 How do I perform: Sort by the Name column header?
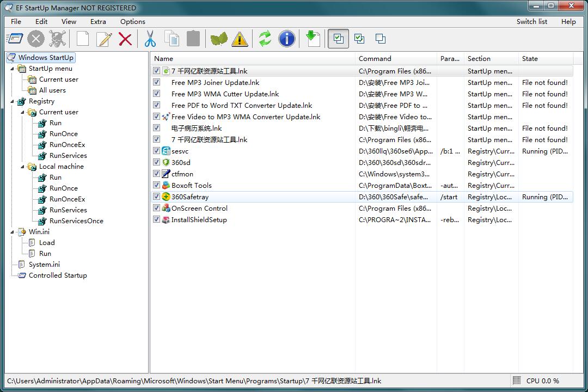click(253, 58)
